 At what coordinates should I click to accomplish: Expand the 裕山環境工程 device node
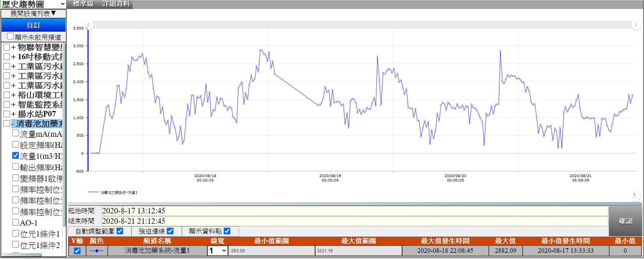(x=13, y=95)
